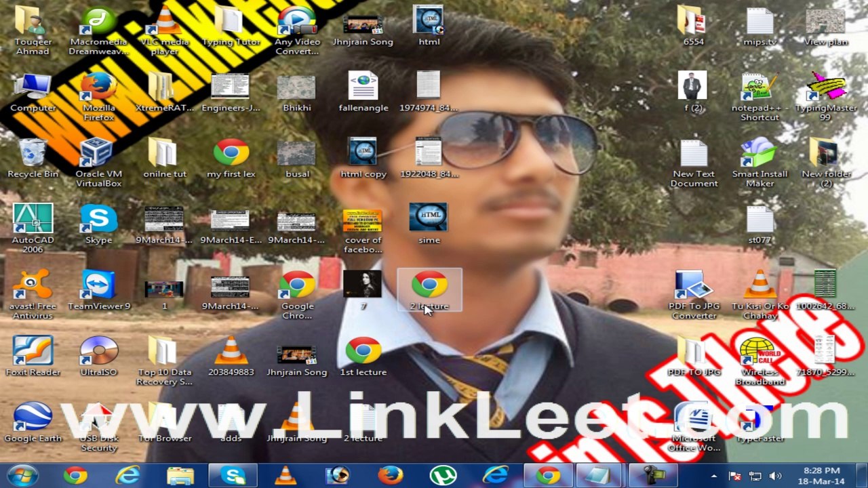Viewport: 868px width, 488px height.
Task: Launch the Skype desktop shortcut
Action: click(x=98, y=224)
